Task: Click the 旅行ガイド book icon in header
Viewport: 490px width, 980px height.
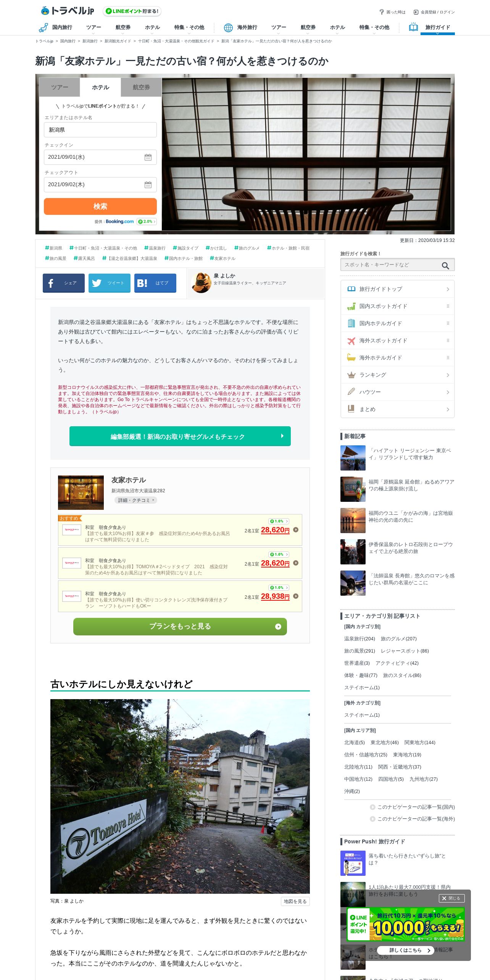Action: [413, 27]
